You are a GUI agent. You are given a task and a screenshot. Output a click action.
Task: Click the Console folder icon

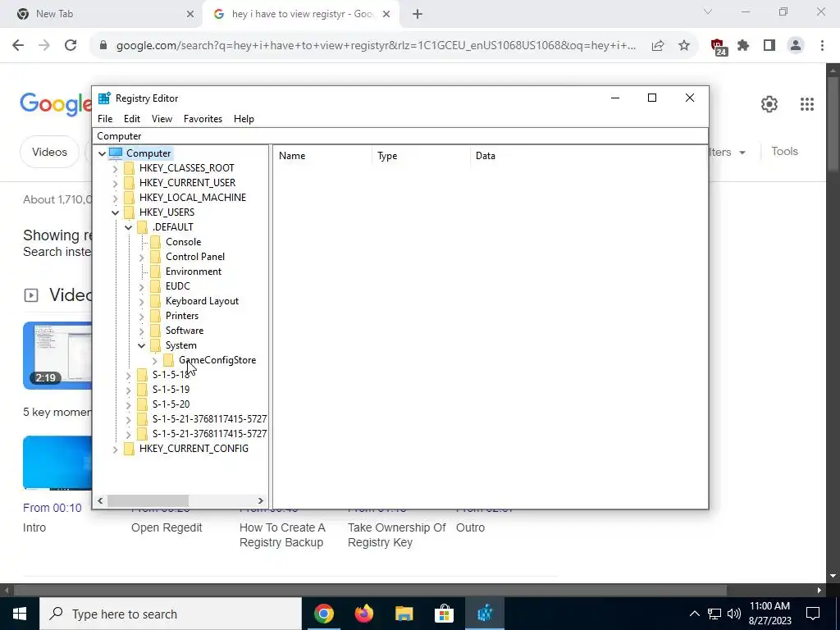pos(155,242)
